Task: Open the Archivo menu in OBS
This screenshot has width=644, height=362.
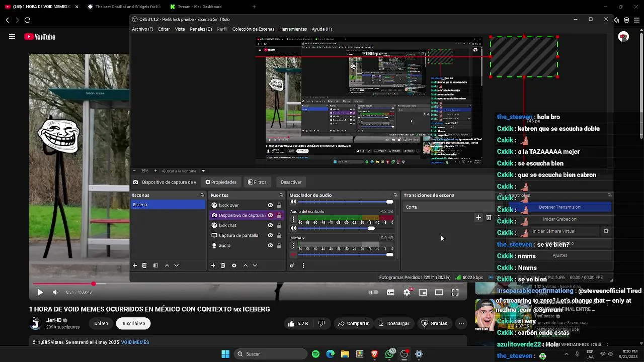Action: 142,29
